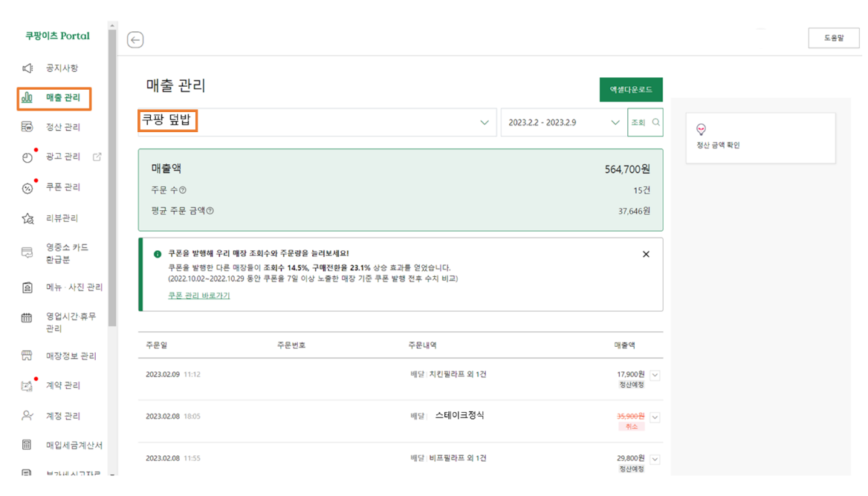
Task: Click the struck-through 35,900원 amount
Action: [630, 417]
